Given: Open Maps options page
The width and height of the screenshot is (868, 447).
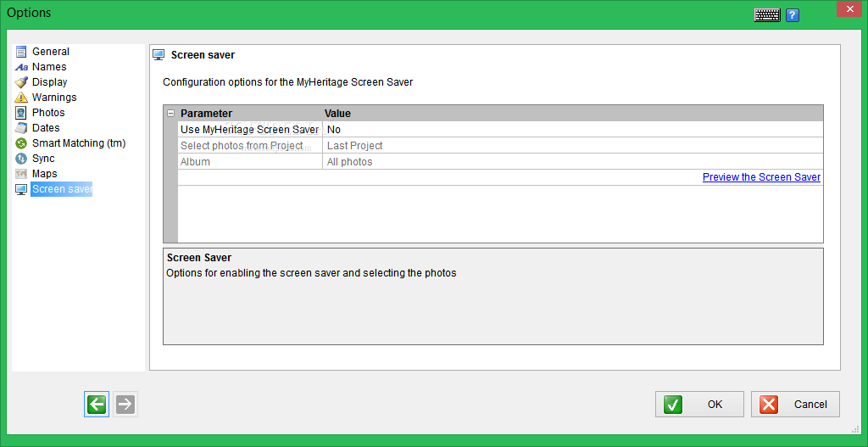Looking at the screenshot, I should click(x=44, y=174).
